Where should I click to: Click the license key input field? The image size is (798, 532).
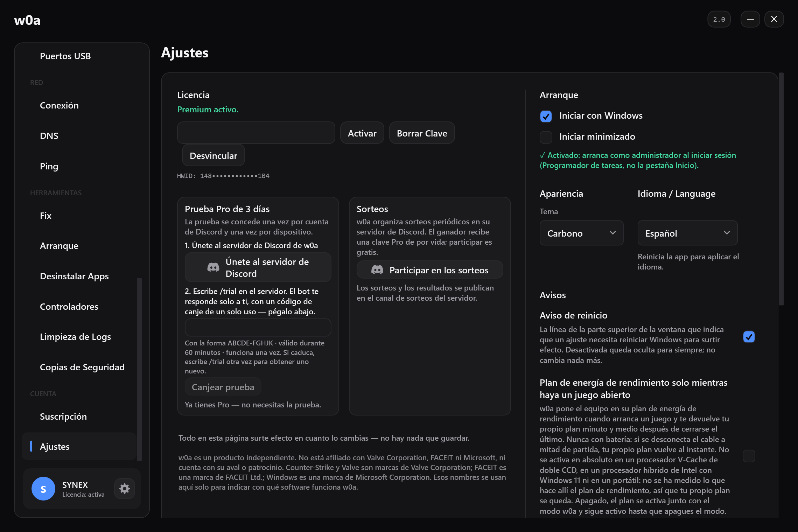[x=256, y=133]
